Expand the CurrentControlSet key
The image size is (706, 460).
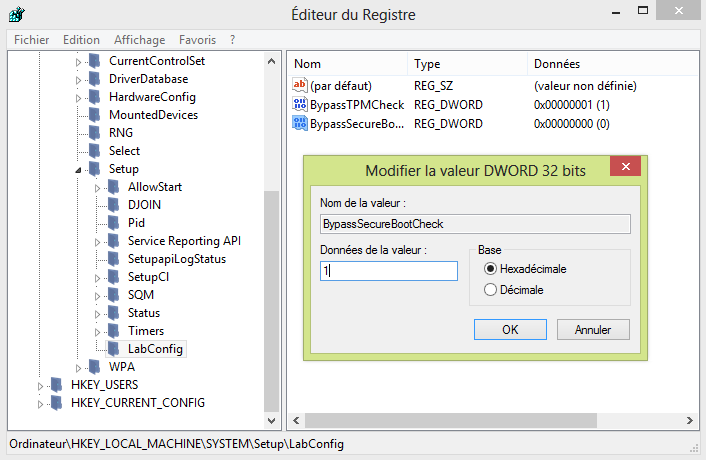point(78,62)
